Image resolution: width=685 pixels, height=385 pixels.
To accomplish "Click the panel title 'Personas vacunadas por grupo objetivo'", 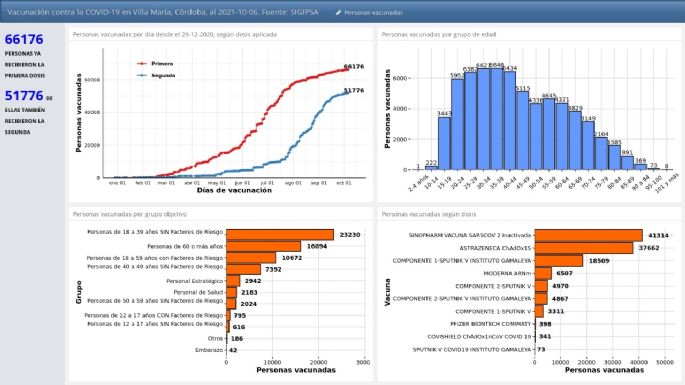I will pos(129,214).
